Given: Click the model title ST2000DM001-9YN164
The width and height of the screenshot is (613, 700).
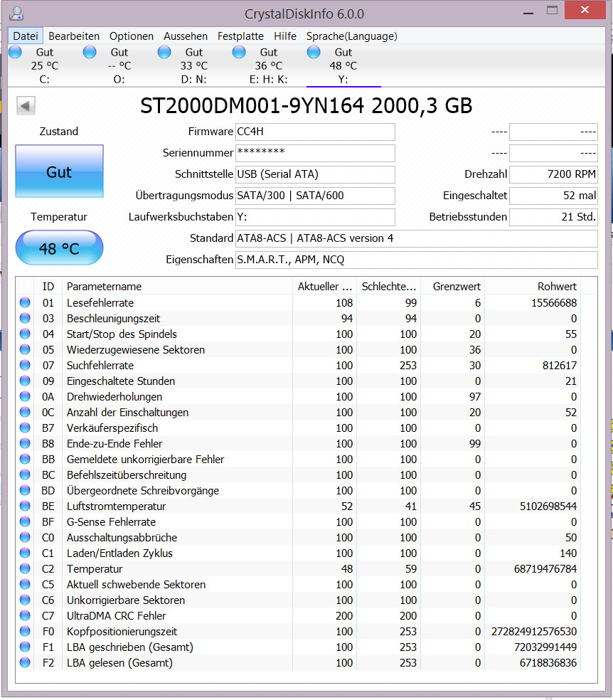Looking at the screenshot, I should 252,106.
